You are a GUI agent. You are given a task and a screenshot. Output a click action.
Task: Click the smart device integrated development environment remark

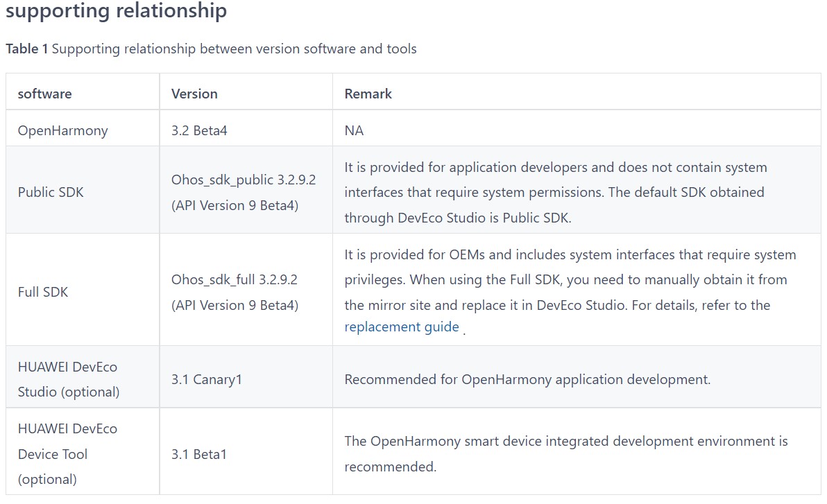(x=566, y=454)
